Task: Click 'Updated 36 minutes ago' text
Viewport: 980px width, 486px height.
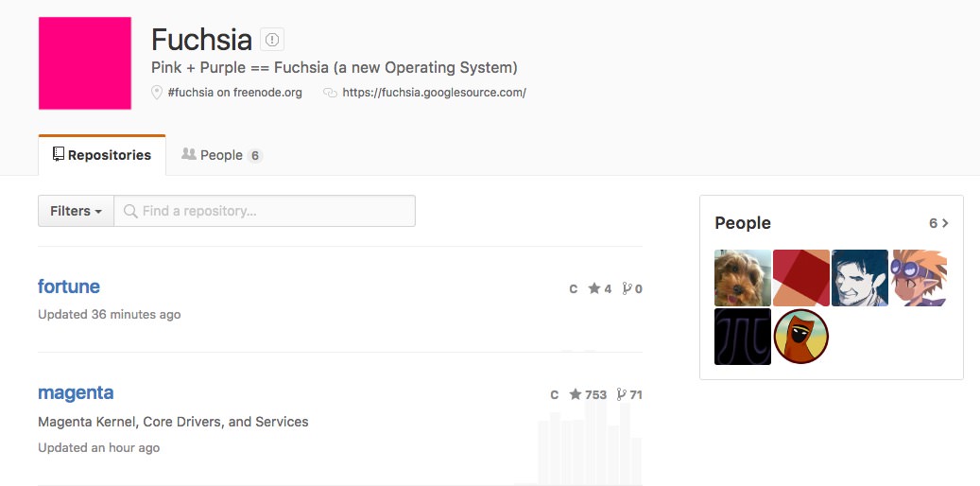Action: click(110, 314)
